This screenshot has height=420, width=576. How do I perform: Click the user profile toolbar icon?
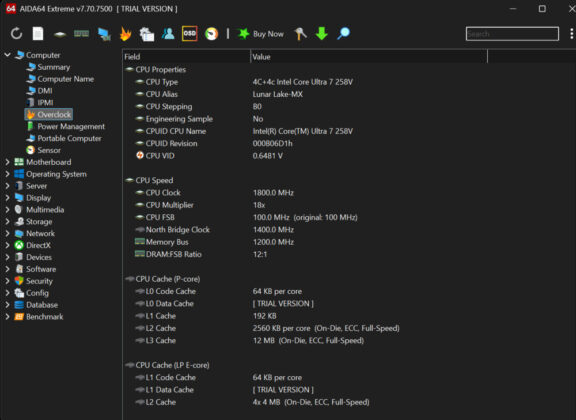(x=168, y=34)
